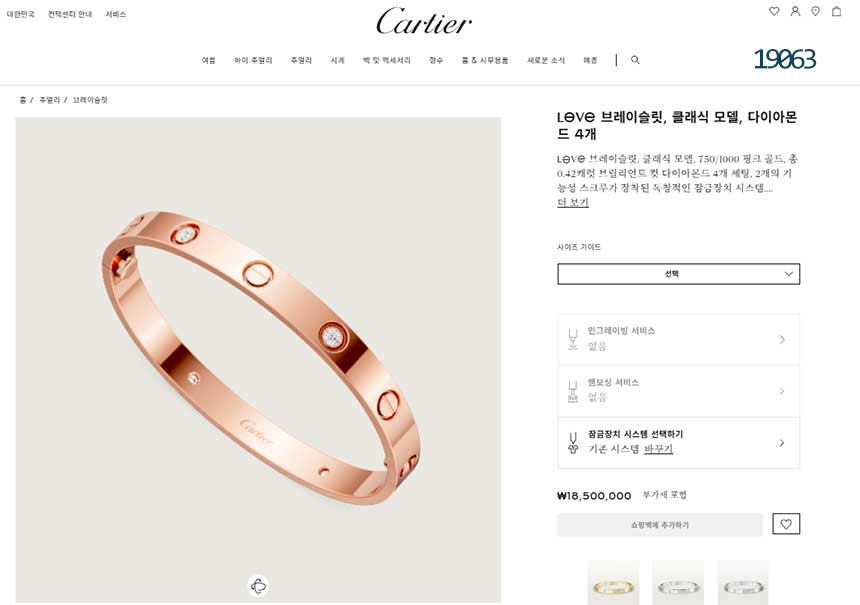Image resolution: width=860 pixels, height=605 pixels.
Task: Click the 더 보기 link
Action: (x=573, y=202)
